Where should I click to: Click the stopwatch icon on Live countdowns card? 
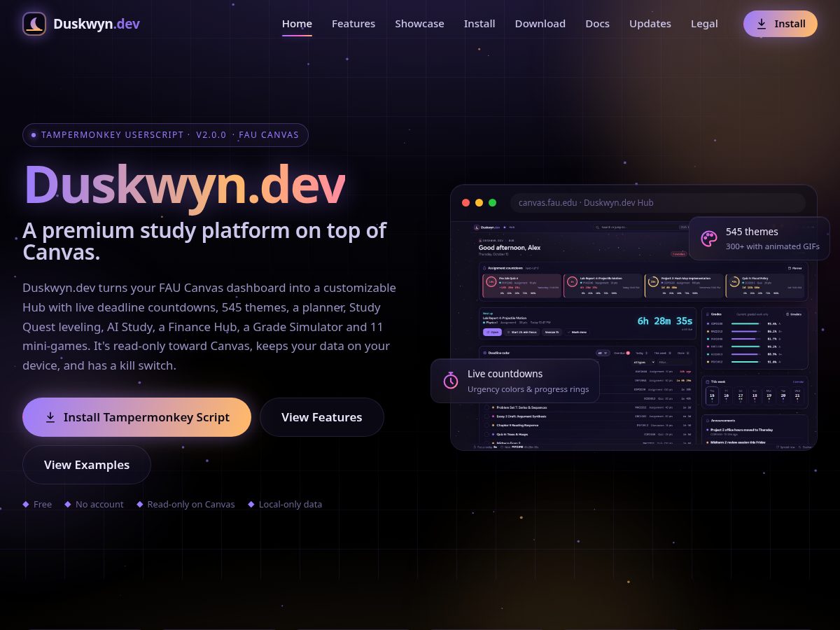pos(451,381)
